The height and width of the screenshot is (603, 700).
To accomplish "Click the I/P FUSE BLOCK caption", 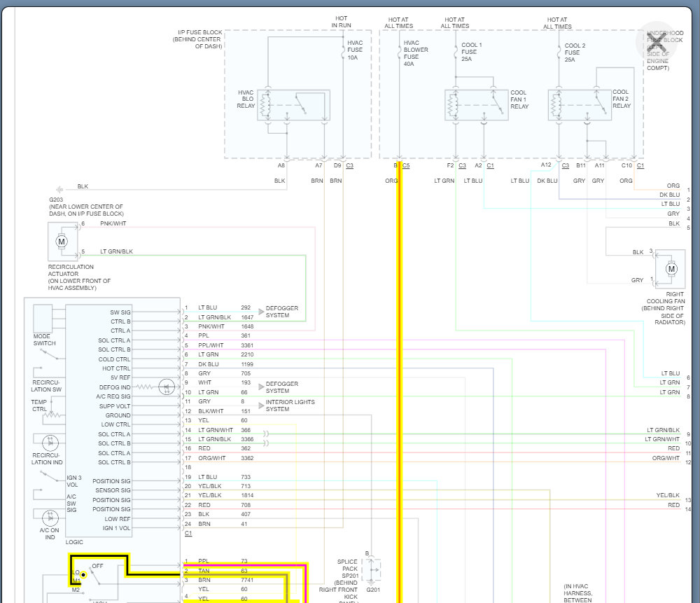I will click(x=197, y=39).
